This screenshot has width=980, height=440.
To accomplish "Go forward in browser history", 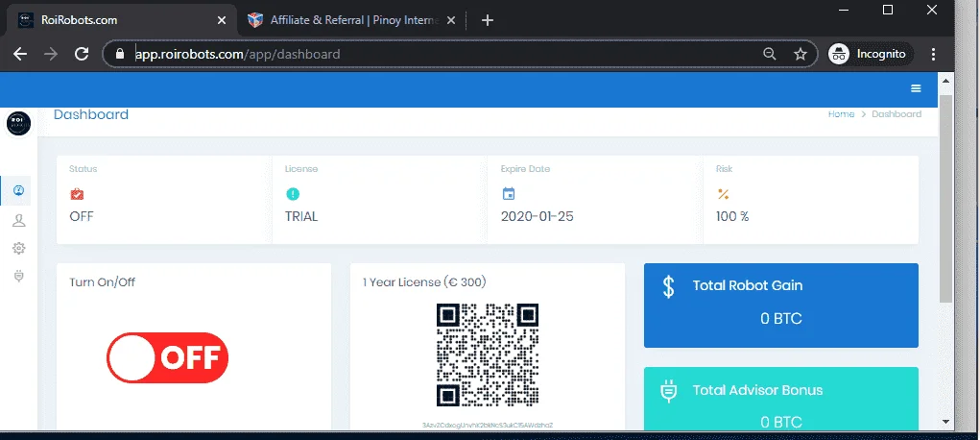I will tap(51, 54).
